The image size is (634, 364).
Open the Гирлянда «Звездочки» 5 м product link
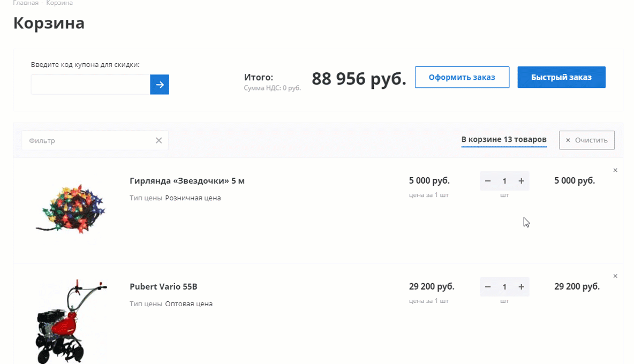point(187,181)
